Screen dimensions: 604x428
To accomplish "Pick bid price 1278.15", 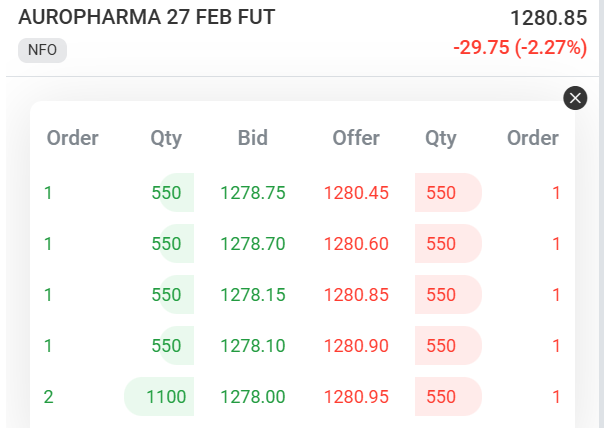I will tap(253, 294).
